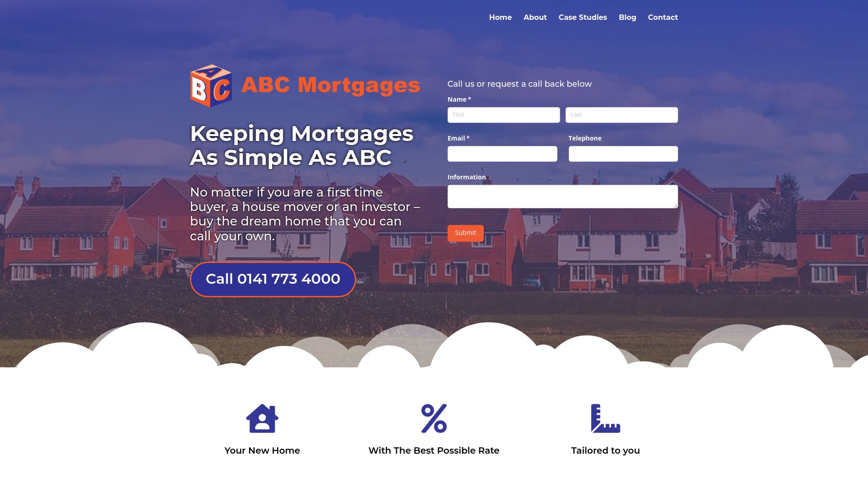Click the About navigation menu item
868x488 pixels.
[535, 17]
